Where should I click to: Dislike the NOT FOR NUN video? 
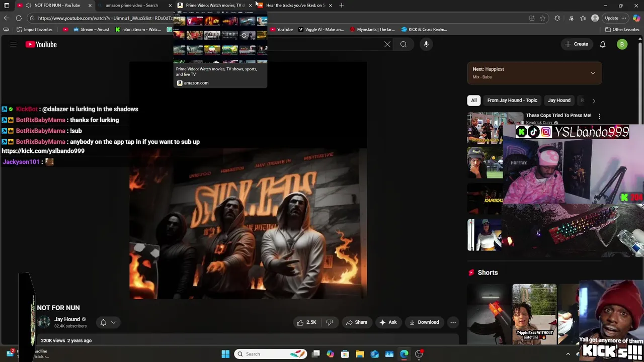(x=330, y=322)
